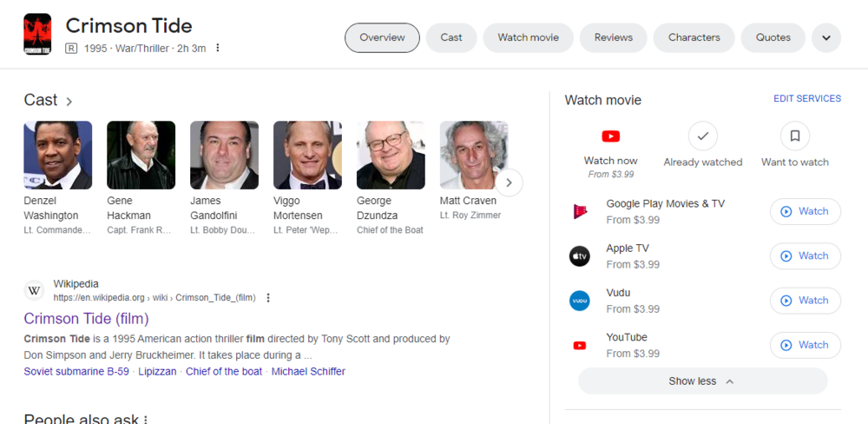The width and height of the screenshot is (868, 424).
Task: Click the YouTube Watch now icon
Action: pyautogui.click(x=611, y=136)
